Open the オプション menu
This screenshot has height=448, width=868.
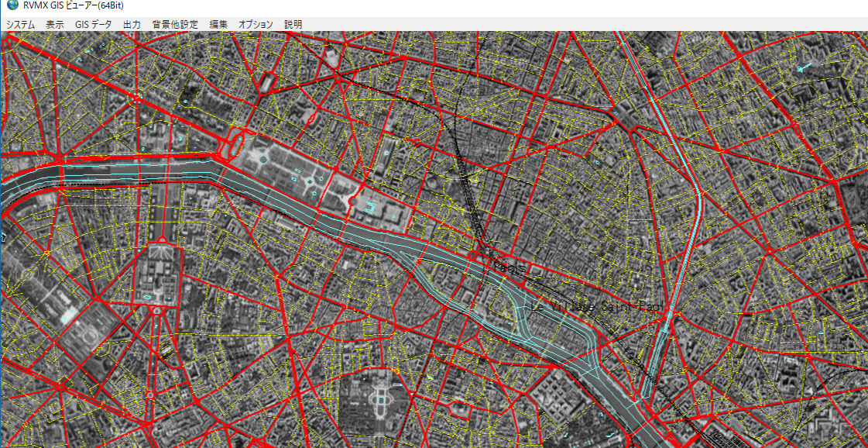point(256,25)
